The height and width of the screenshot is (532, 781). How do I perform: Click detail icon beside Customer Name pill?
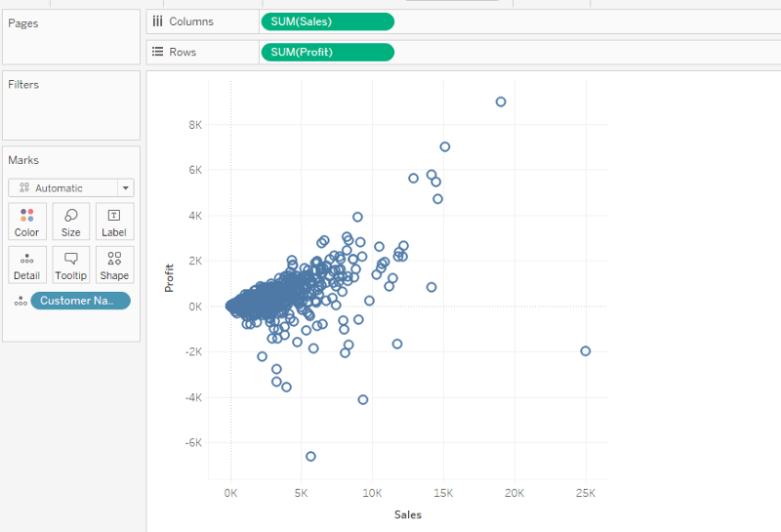[x=20, y=302]
